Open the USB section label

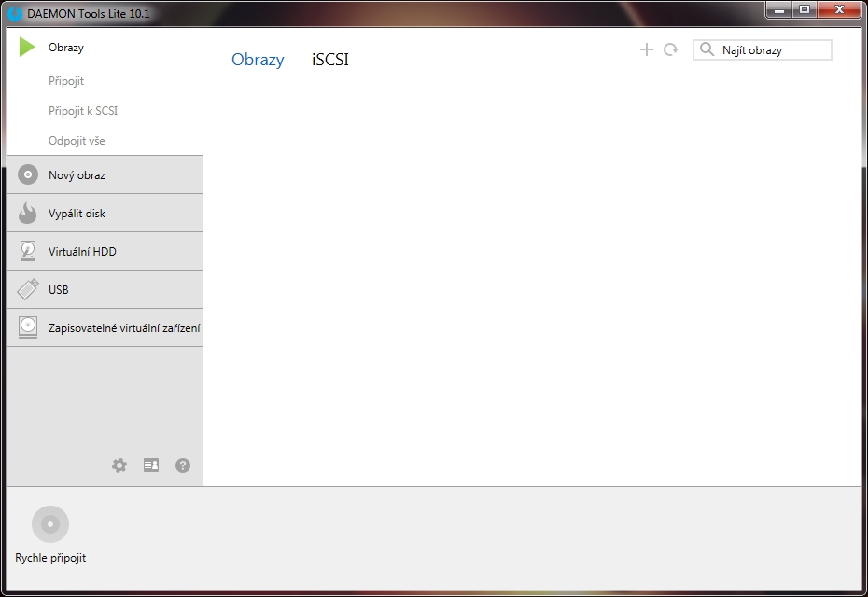(58, 290)
